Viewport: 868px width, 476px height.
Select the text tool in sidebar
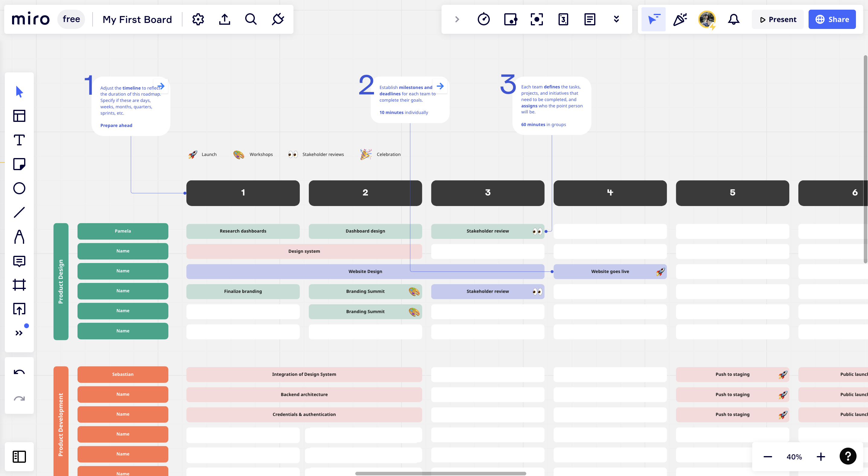[19, 140]
